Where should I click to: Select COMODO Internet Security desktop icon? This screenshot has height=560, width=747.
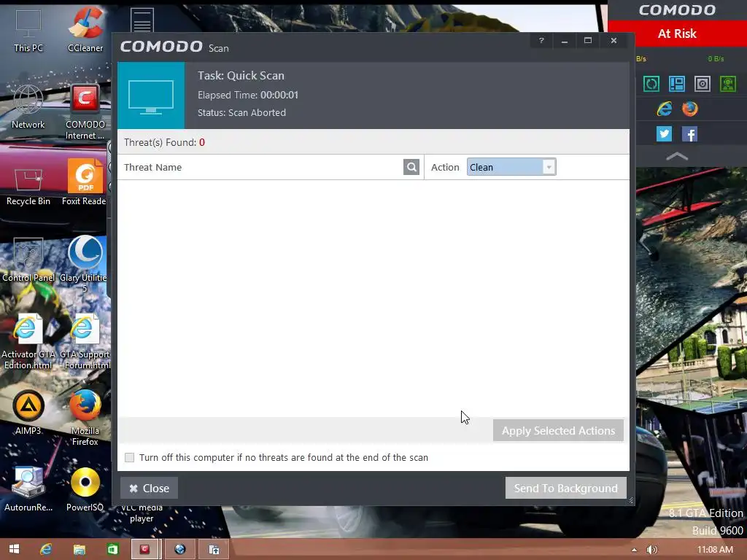pos(85,112)
